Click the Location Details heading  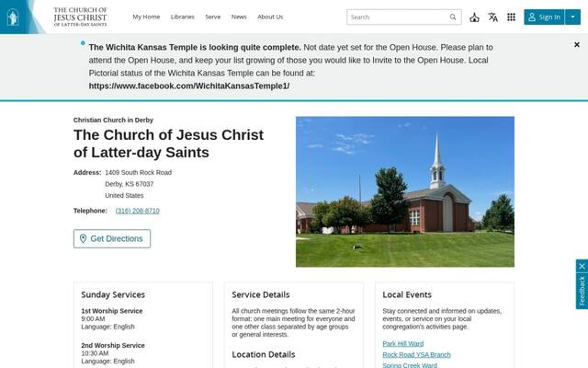(264, 354)
